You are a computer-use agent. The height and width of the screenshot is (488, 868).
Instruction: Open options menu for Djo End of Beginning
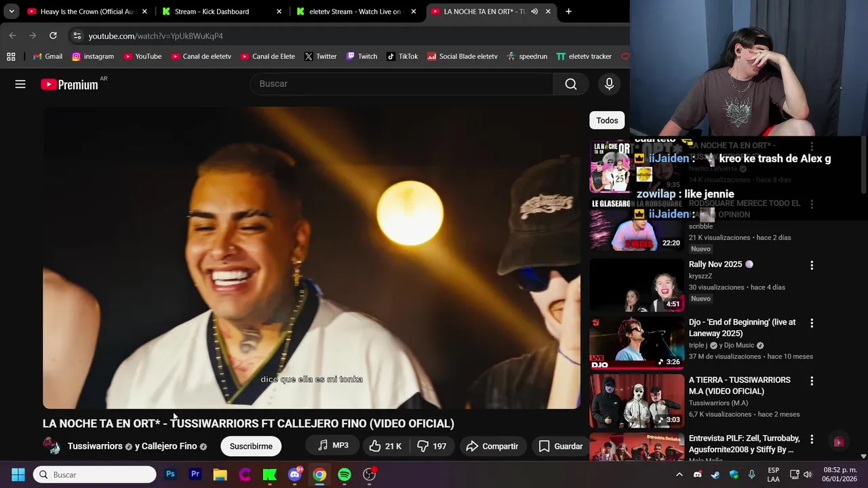click(x=811, y=323)
